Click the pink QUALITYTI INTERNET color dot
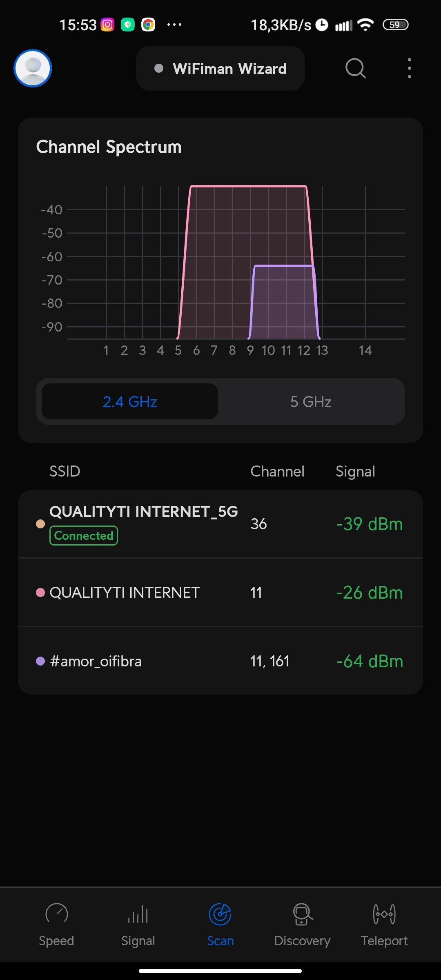The height and width of the screenshot is (980, 441). point(40,592)
